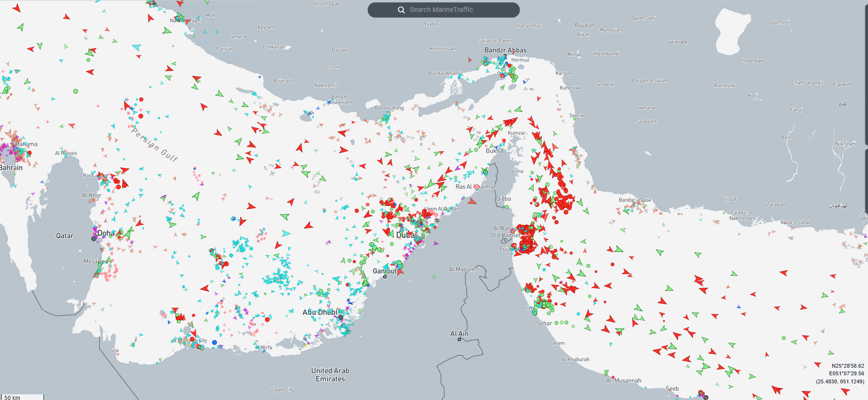Click the Zarabad town label

tap(776, 205)
